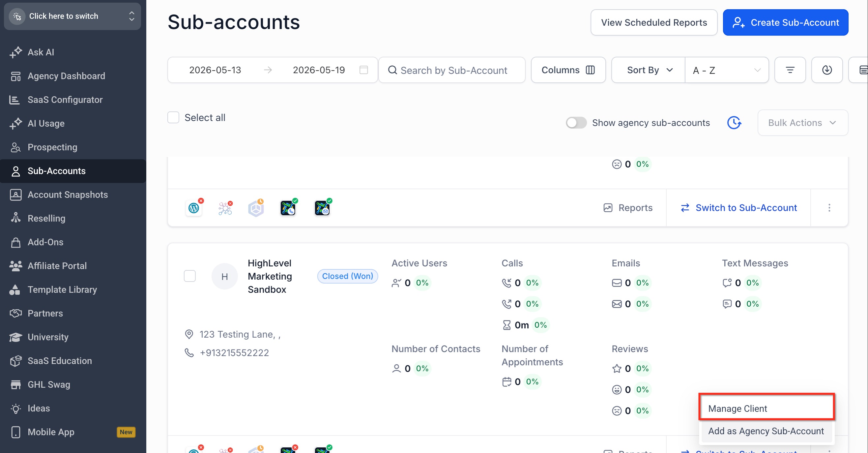Click the 123 Testing Lane address
Screen dimensions: 868x453
click(240, 334)
